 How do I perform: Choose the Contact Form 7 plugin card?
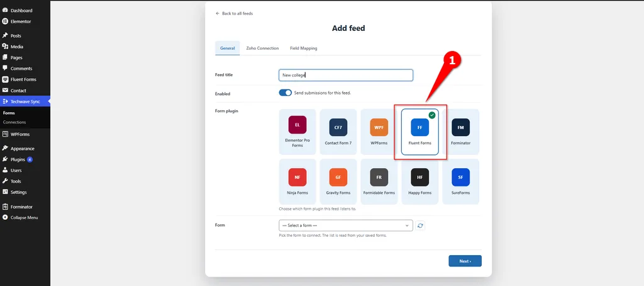(x=338, y=132)
